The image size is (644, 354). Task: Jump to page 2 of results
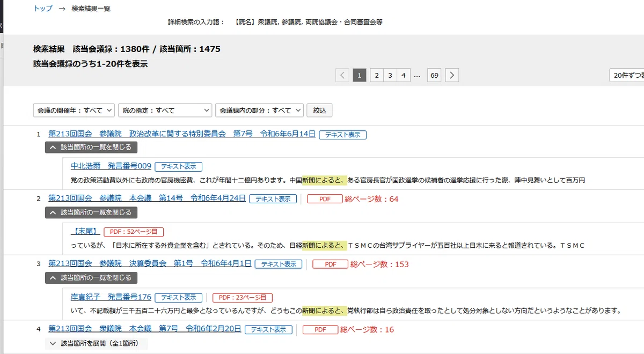coord(377,76)
